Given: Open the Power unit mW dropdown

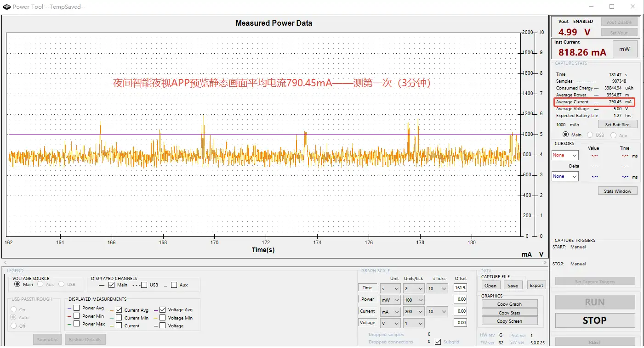Looking at the screenshot, I should 390,300.
